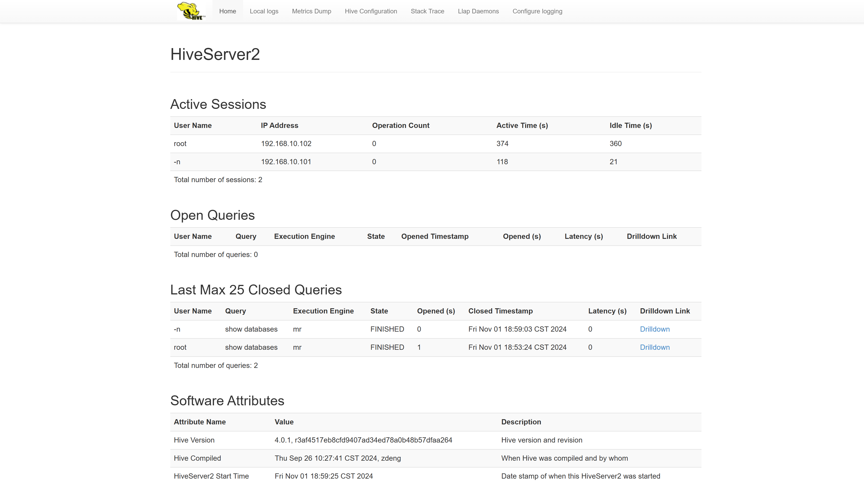Select the Hive Version revision value
The image size is (864, 504).
(363, 440)
